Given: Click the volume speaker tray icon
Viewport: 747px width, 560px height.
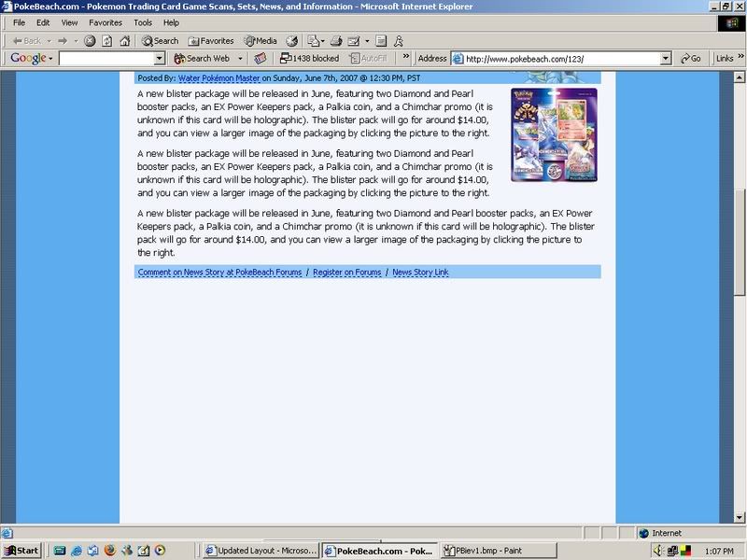Looking at the screenshot, I should [659, 551].
